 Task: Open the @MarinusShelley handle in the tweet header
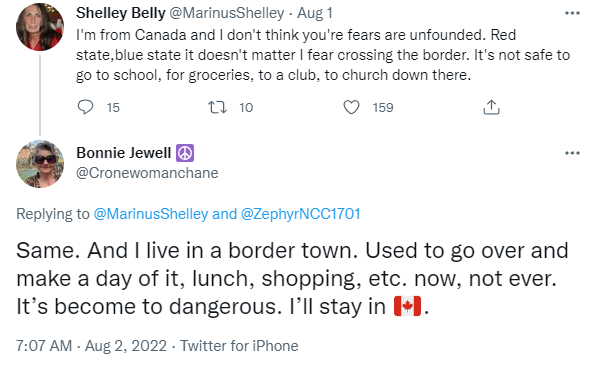click(227, 13)
